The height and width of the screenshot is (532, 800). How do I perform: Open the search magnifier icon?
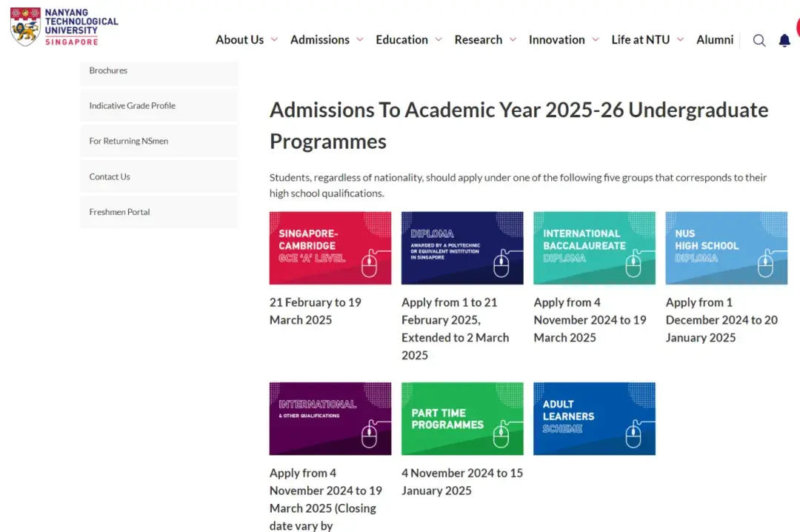pyautogui.click(x=759, y=41)
